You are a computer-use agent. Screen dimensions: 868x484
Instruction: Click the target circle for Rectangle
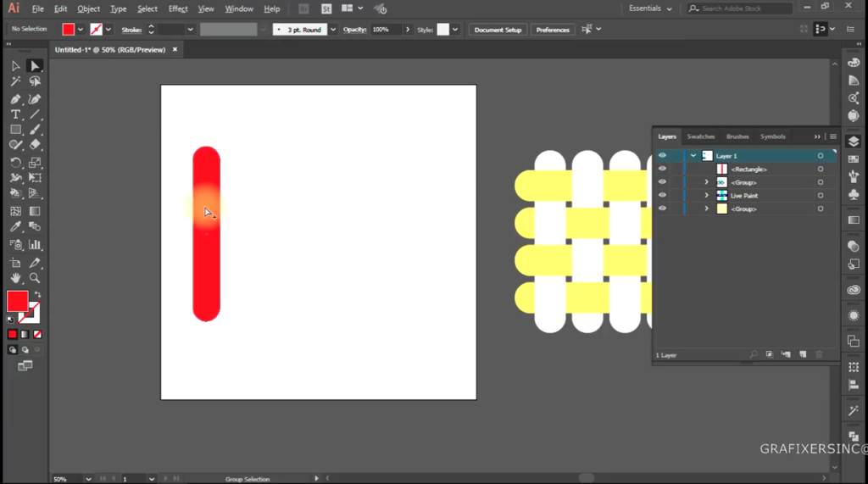pyautogui.click(x=821, y=169)
